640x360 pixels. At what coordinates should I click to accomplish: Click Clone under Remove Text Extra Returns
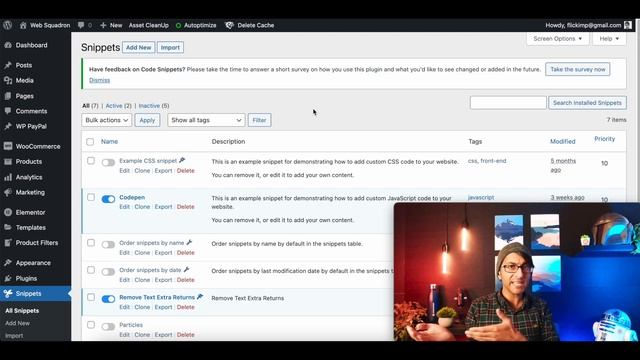(x=142, y=307)
